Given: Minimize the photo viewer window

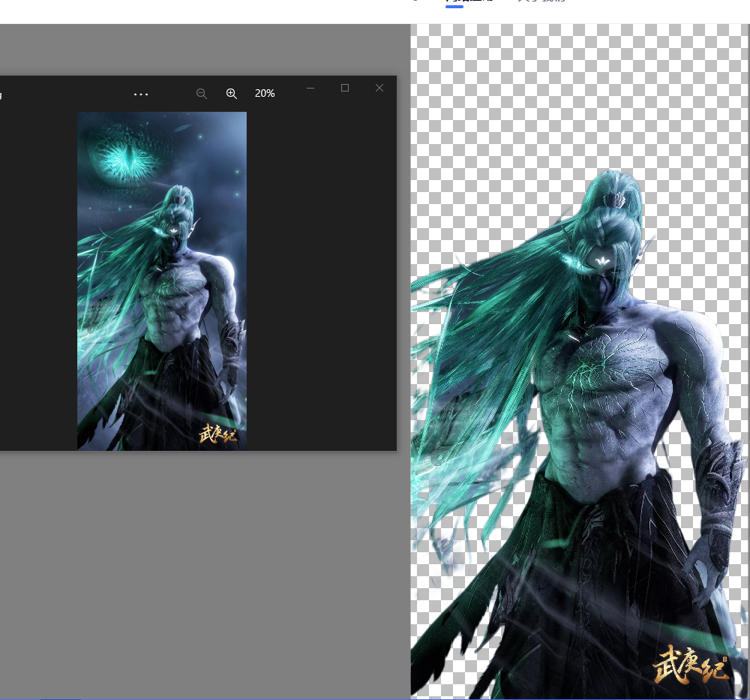Looking at the screenshot, I should (x=310, y=88).
